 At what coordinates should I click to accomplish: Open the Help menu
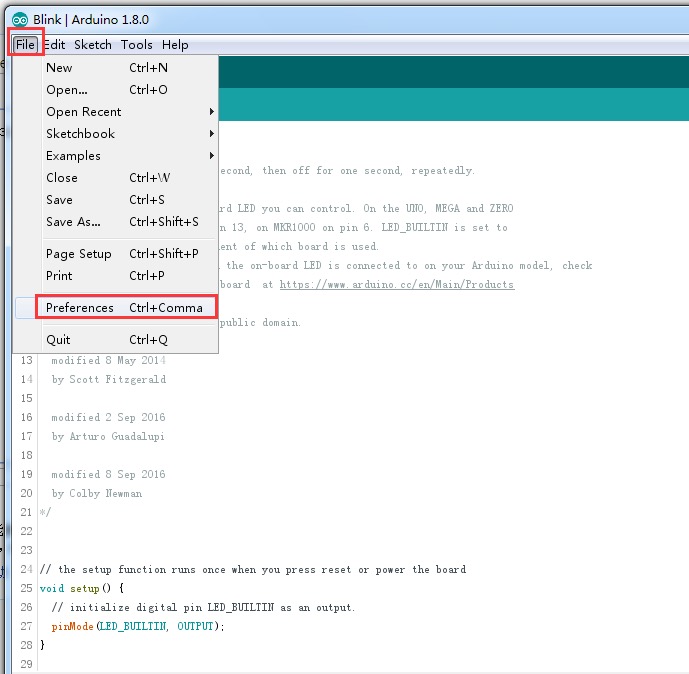point(175,44)
